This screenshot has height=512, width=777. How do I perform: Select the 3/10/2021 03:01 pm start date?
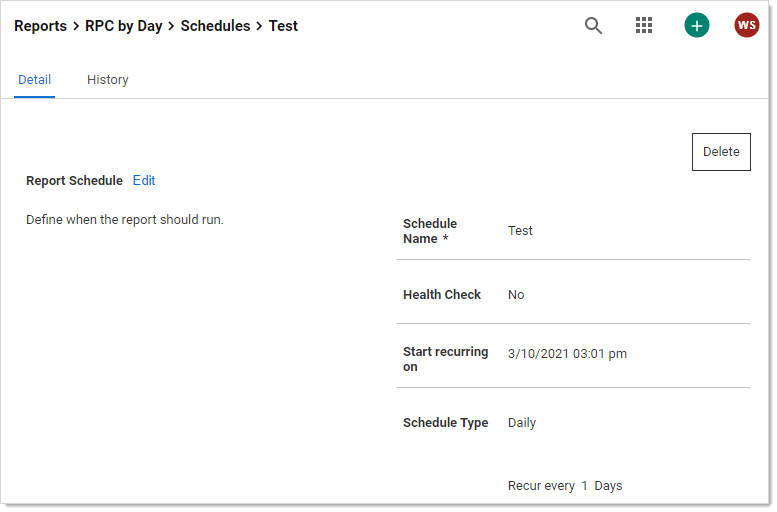point(567,354)
